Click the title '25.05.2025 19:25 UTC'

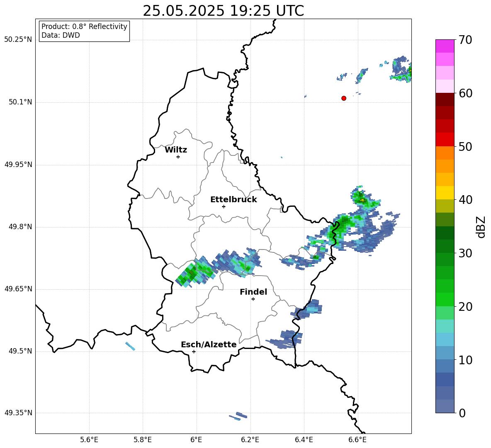[223, 11]
